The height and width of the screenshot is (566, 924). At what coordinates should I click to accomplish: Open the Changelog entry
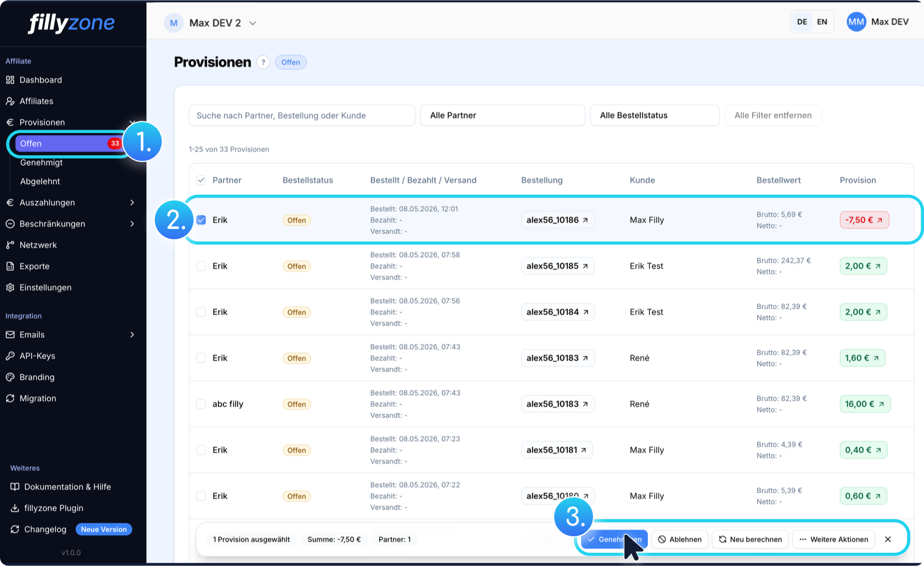click(45, 530)
